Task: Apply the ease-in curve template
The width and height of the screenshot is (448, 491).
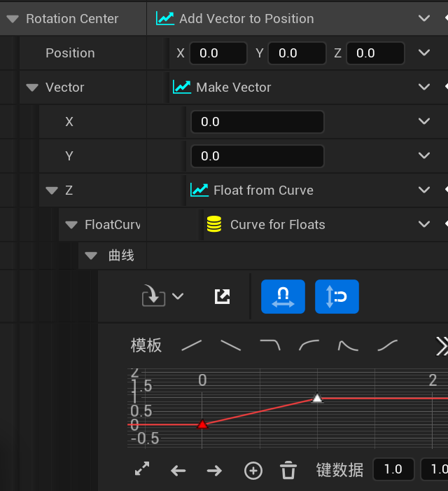Action: tap(309, 345)
